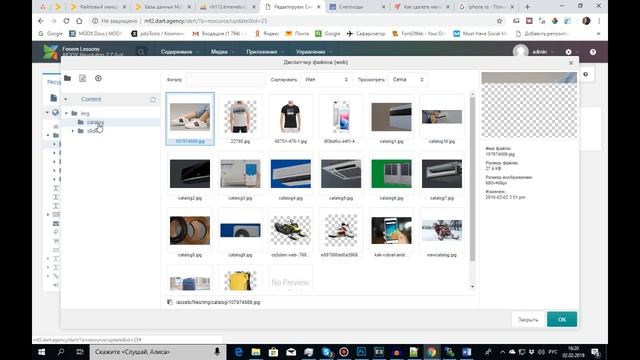Collapse the Content source tree
The width and height of the screenshot is (640, 360).
pyautogui.click(x=66, y=99)
